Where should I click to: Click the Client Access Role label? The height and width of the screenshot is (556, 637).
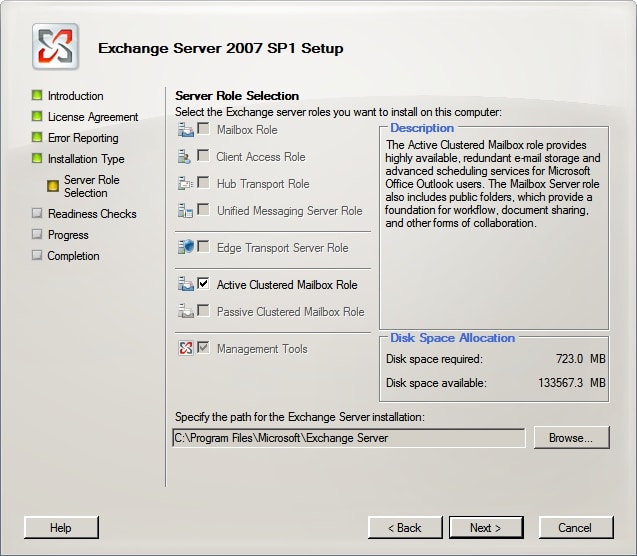(261, 157)
